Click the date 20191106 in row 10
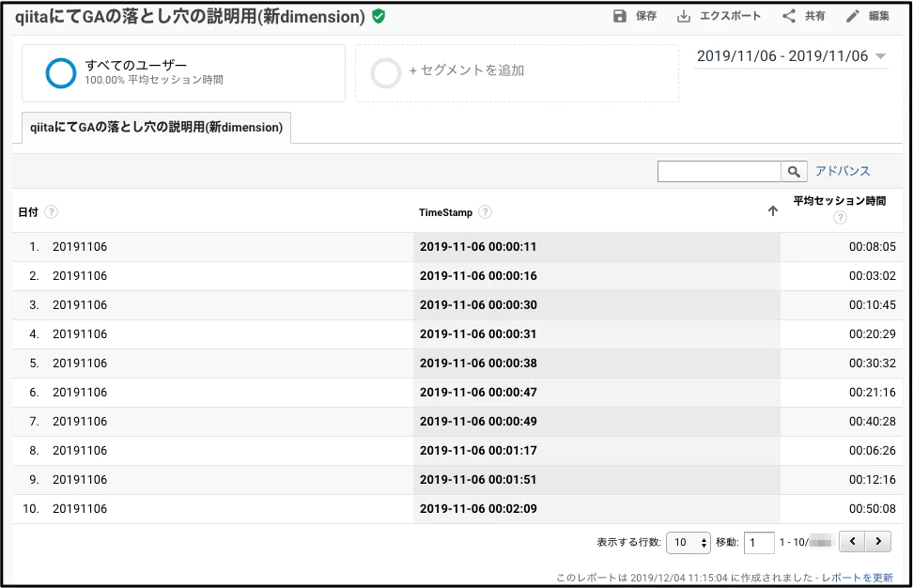This screenshot has height=588, width=913. point(80,509)
